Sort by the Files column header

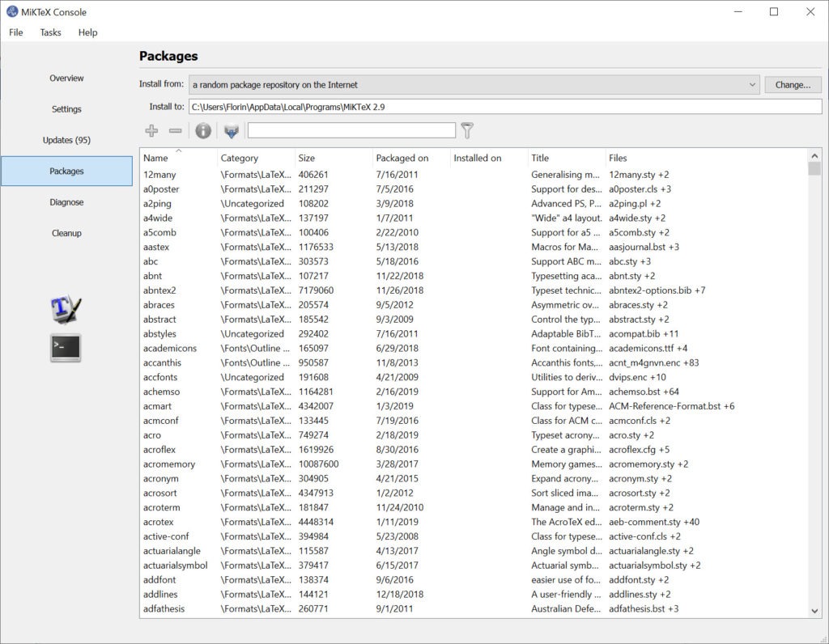(x=706, y=158)
